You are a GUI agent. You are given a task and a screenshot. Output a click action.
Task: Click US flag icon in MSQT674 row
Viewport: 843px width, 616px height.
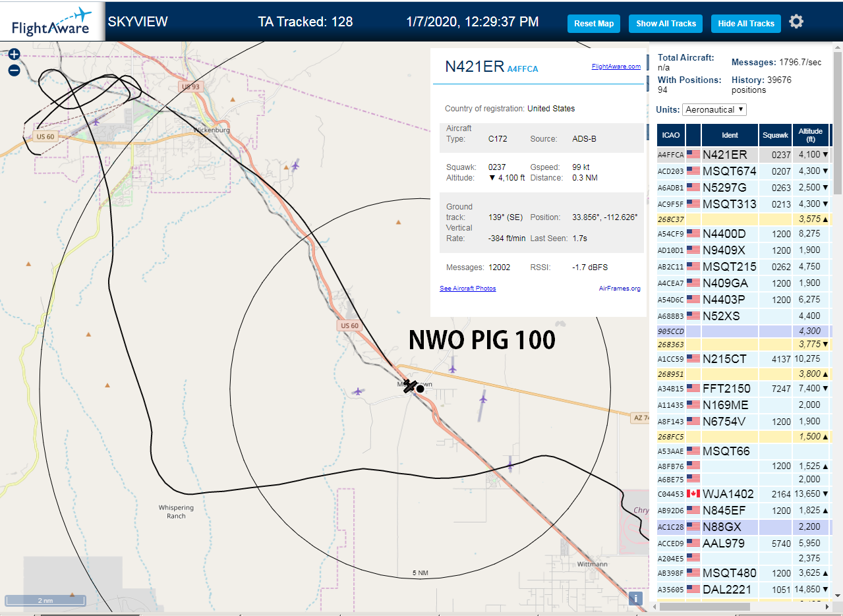[x=693, y=171]
